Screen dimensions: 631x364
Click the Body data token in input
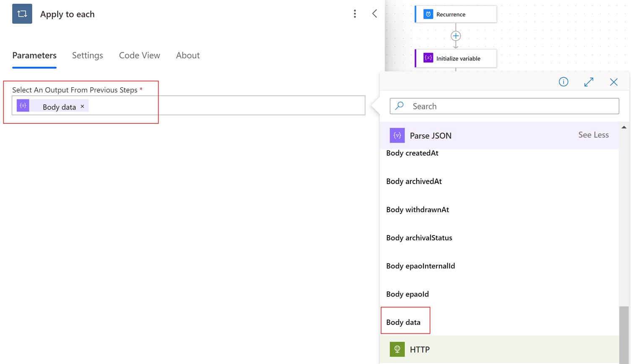[x=53, y=106]
